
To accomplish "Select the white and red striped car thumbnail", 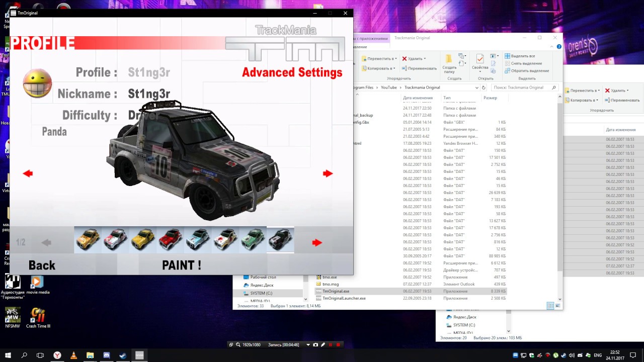I will [225, 240].
